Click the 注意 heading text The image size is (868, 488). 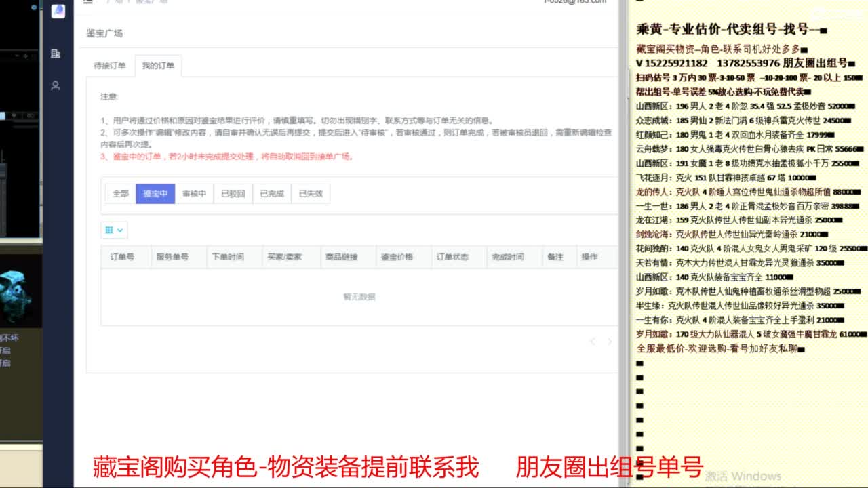click(x=108, y=96)
